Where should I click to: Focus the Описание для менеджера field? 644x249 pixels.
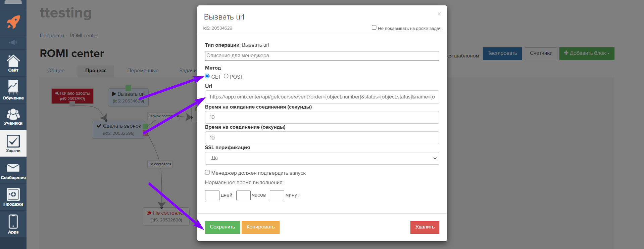(x=322, y=56)
